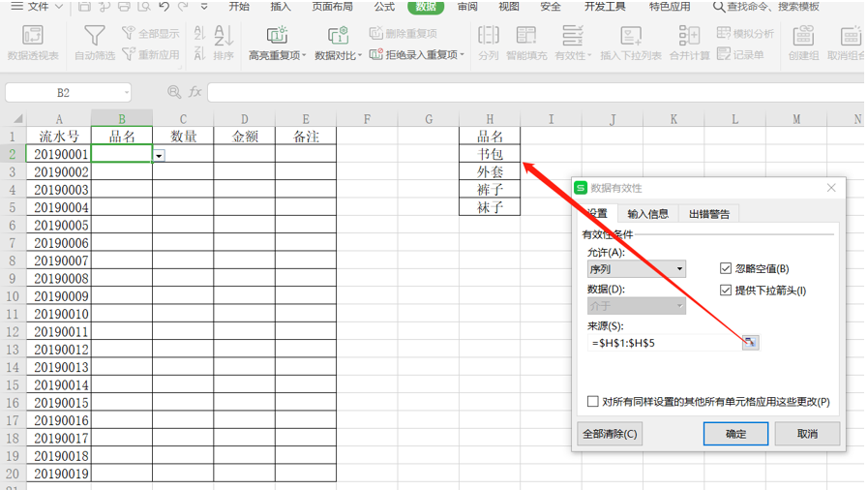Click the Undo arrow in quick access bar
Image resolution: width=868 pixels, height=490 pixels.
click(x=164, y=7)
